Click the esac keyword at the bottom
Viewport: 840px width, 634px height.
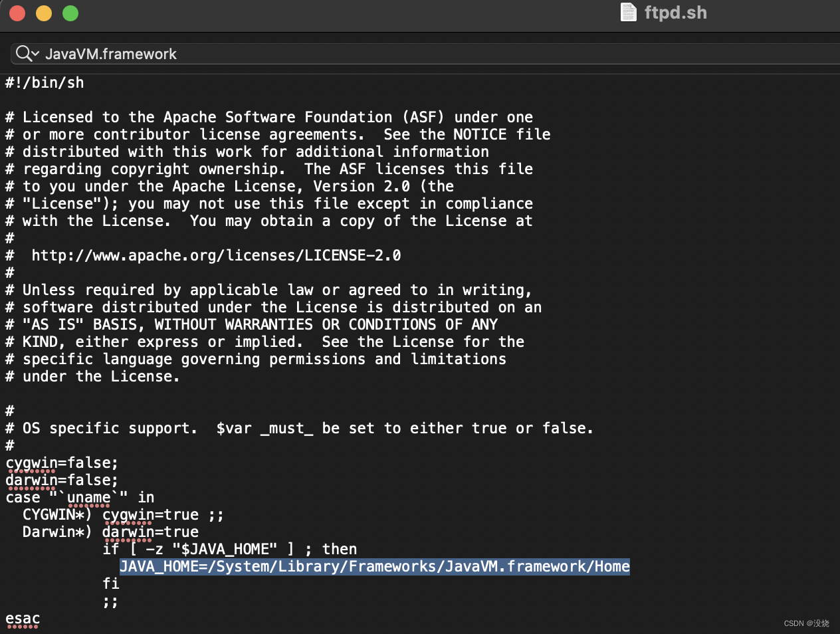coord(22,618)
